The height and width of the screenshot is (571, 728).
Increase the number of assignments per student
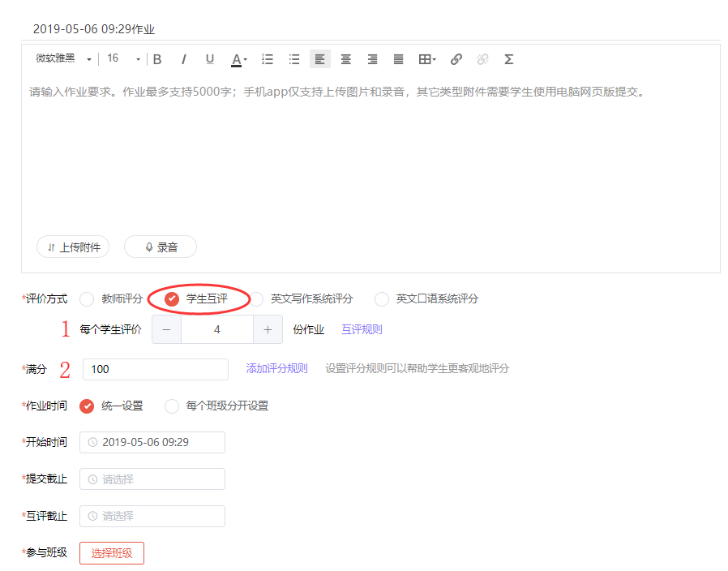point(268,330)
